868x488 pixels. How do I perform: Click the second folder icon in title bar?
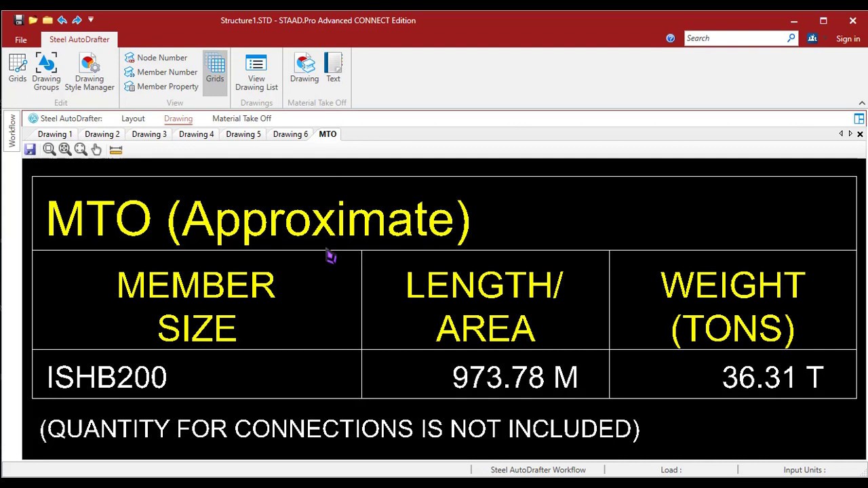(47, 20)
